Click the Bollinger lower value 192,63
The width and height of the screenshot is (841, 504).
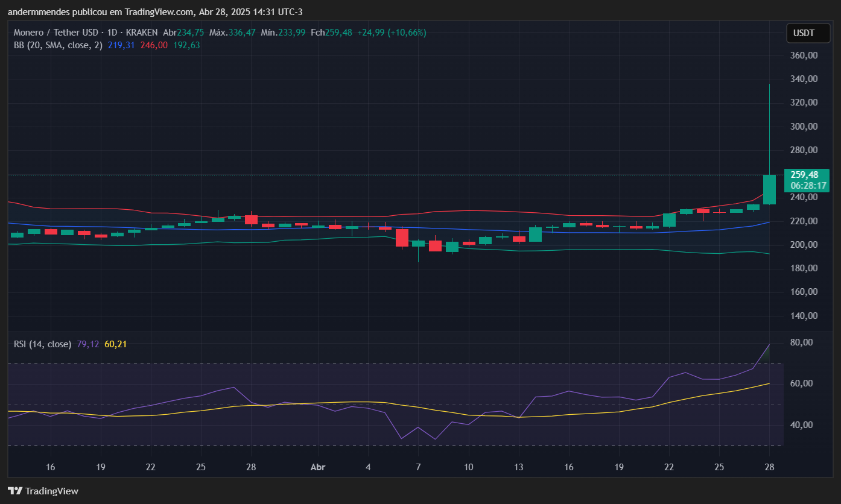186,45
